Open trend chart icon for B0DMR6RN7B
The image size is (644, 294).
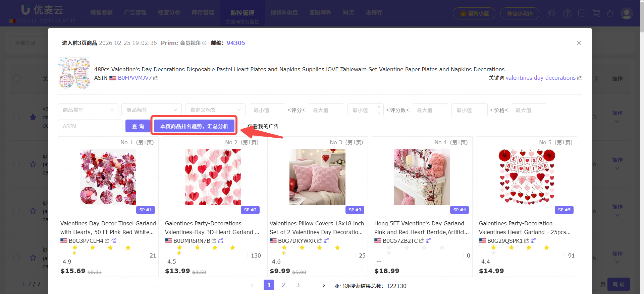tap(221, 241)
